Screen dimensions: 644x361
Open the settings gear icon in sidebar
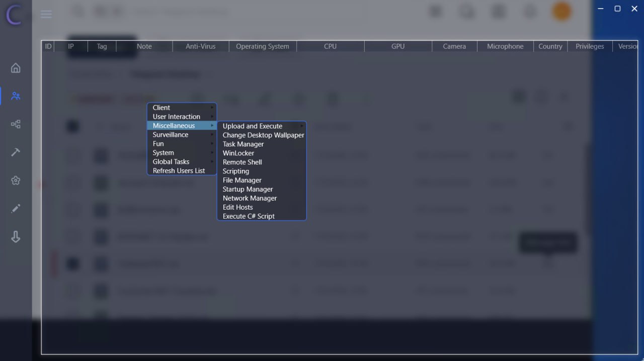16,180
